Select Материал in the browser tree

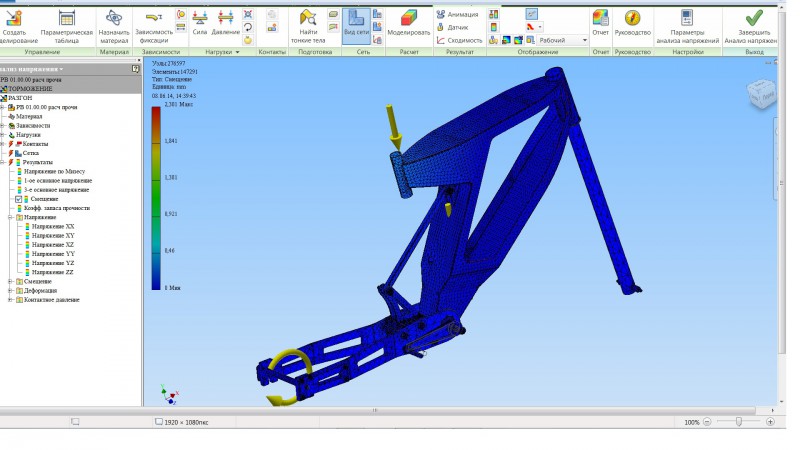coord(29,116)
